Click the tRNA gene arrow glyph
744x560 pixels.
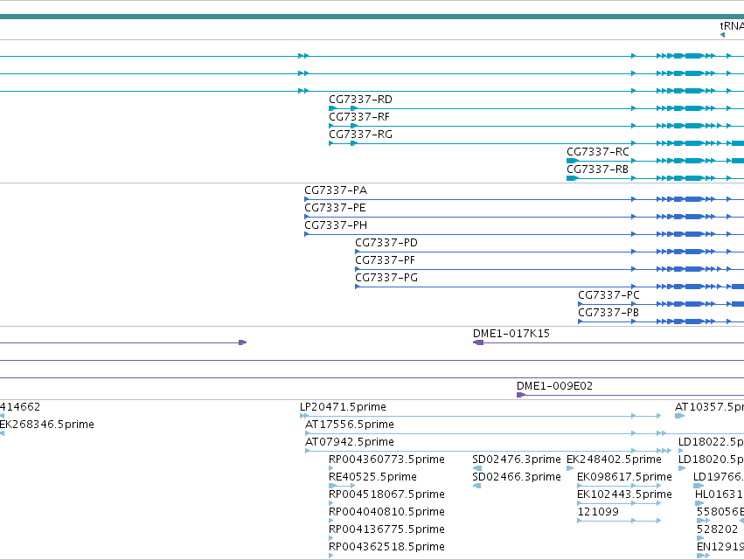click(722, 35)
